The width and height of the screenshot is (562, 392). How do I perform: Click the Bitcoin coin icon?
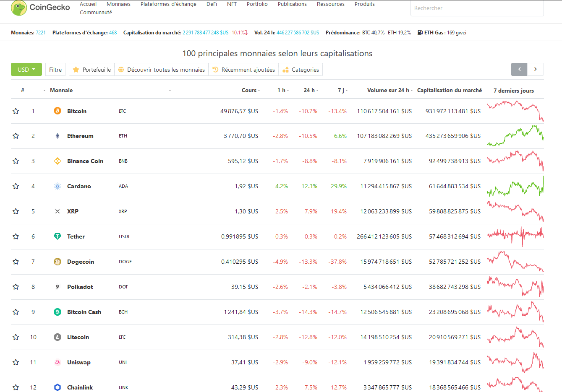point(58,111)
